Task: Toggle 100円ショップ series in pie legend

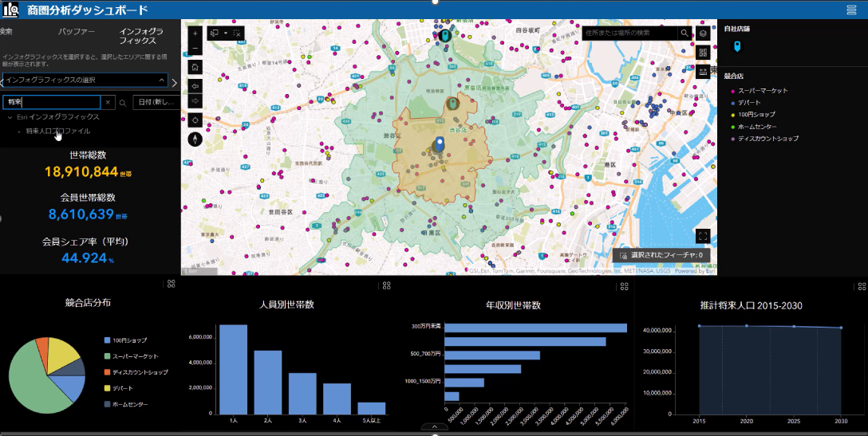Action: [129, 340]
